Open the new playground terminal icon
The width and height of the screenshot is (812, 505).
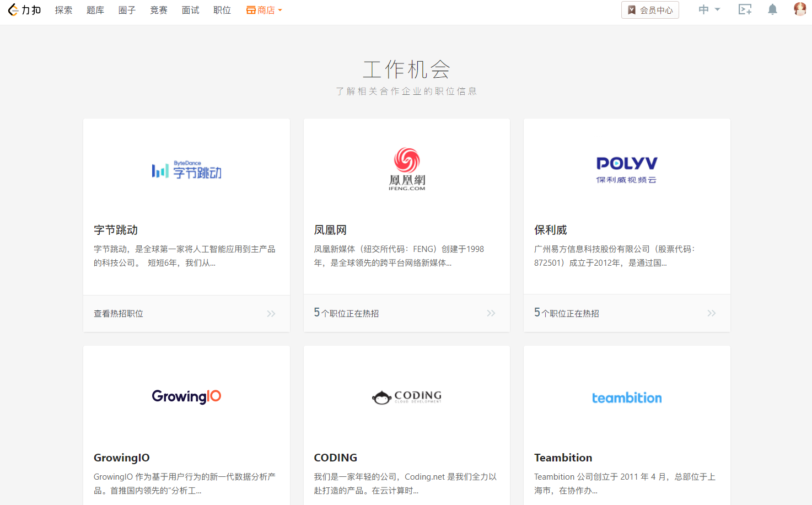tap(745, 9)
